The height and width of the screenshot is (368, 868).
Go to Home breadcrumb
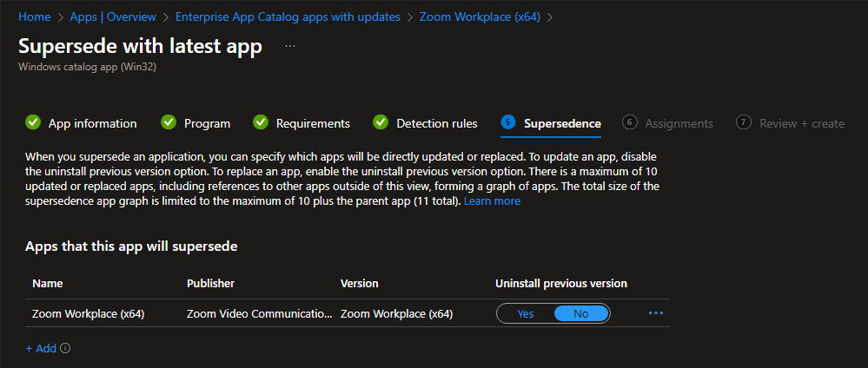34,16
